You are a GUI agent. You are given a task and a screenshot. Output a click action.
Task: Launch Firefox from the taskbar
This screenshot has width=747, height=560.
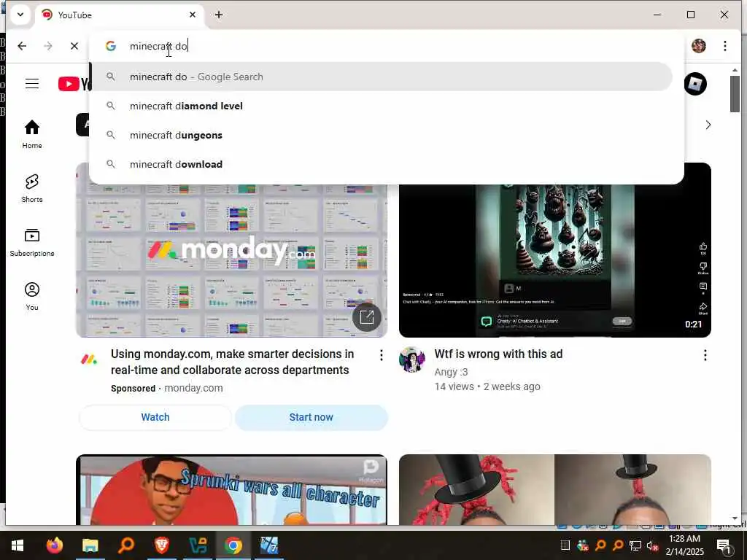point(54,545)
